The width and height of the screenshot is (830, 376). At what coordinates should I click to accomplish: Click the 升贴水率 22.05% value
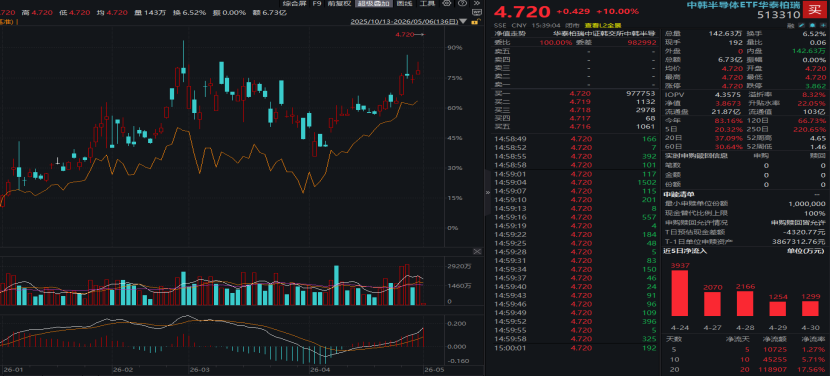(x=810, y=103)
